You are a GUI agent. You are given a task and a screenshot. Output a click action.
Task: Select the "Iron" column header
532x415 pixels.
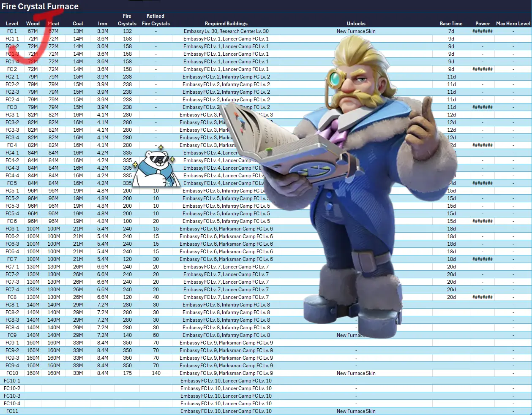click(x=103, y=24)
